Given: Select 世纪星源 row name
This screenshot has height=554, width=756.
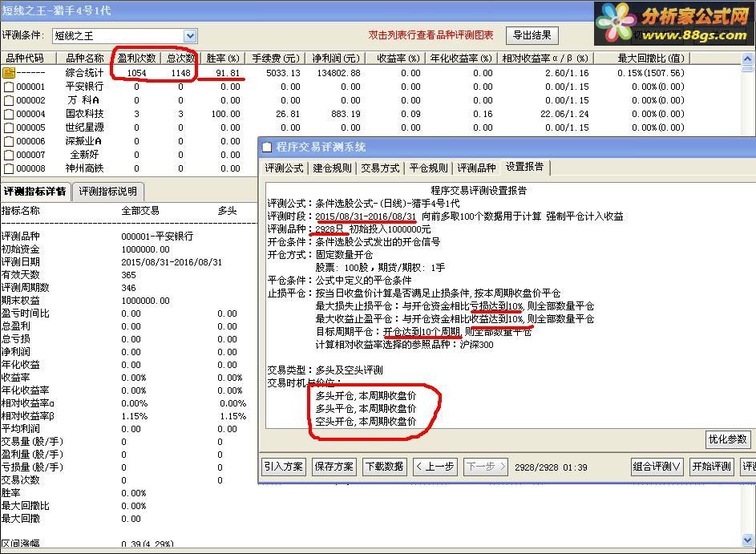Looking at the screenshot, I should 84,127.
